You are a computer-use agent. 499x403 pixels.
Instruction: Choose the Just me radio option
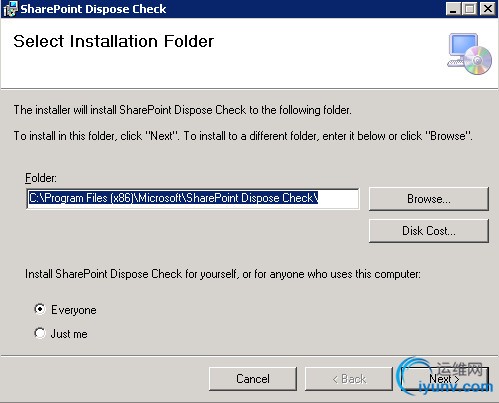[x=40, y=333]
